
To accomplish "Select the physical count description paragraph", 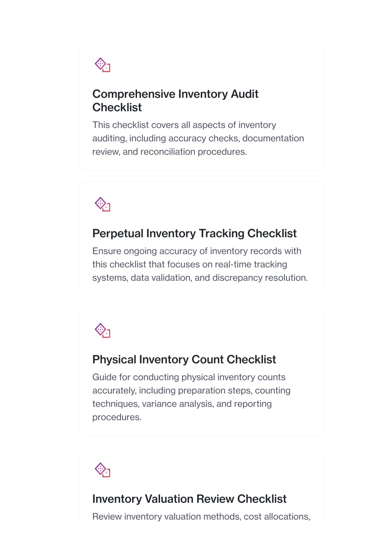I will [191, 397].
